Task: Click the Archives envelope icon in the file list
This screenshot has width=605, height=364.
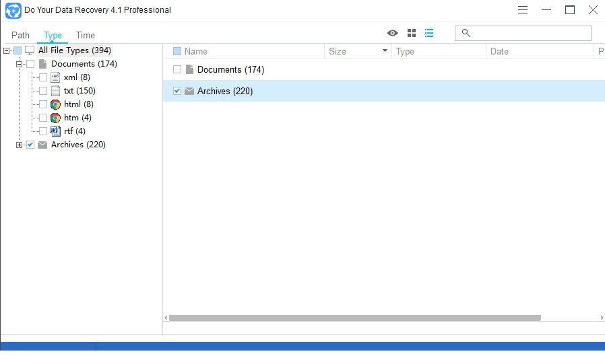Action: (x=189, y=91)
